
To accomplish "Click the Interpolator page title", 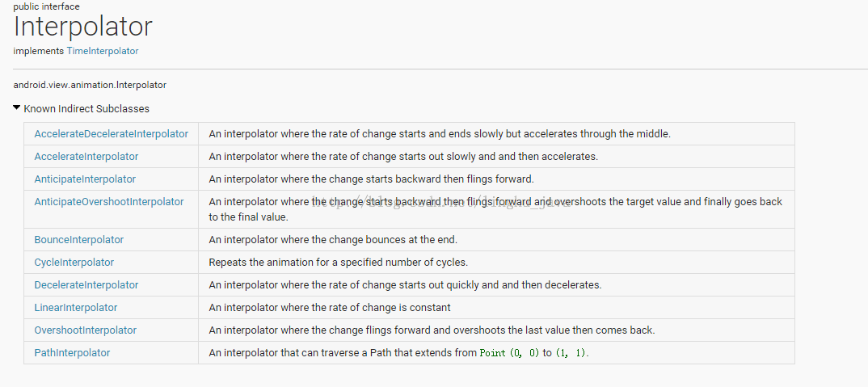I will pos(82,27).
